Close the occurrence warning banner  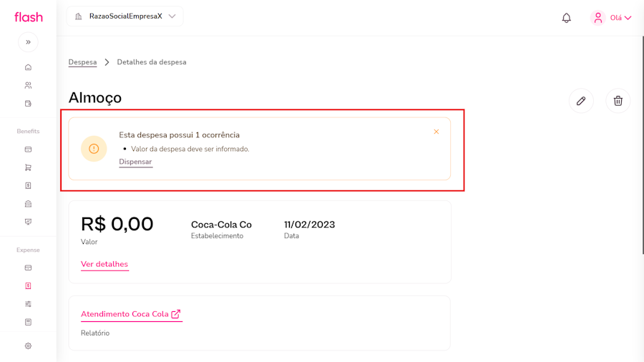point(436,132)
